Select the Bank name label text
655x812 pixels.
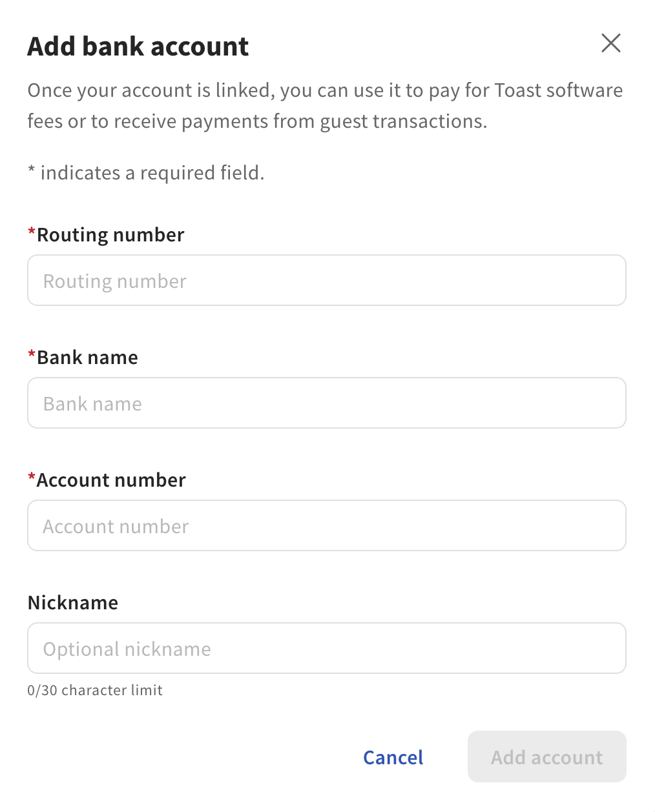coord(87,357)
